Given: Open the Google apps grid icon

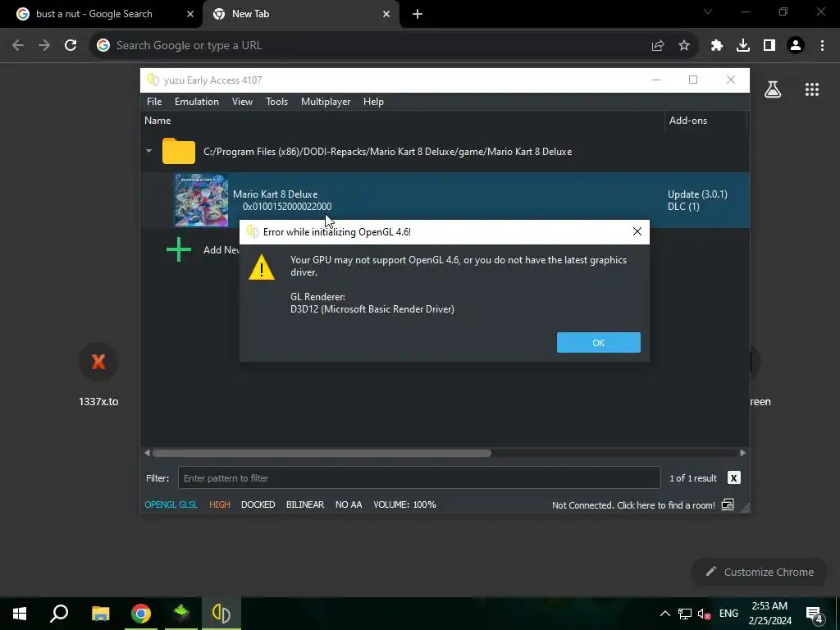Looking at the screenshot, I should [812, 89].
